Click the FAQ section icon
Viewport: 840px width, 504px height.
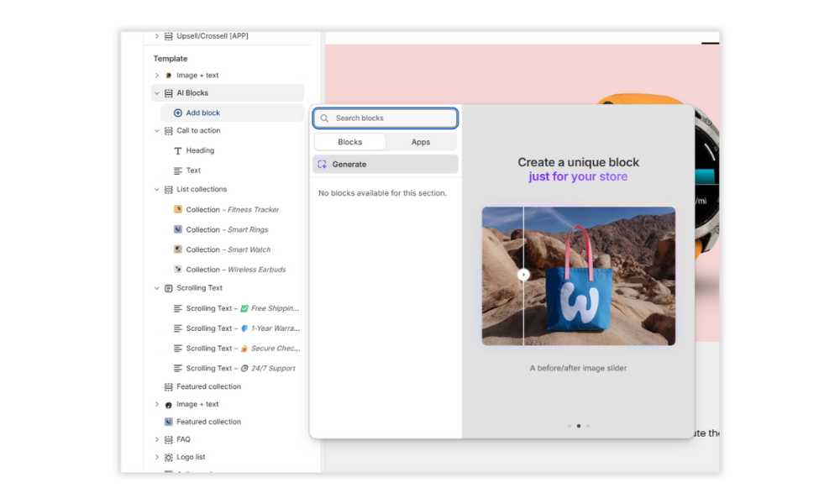tap(168, 439)
